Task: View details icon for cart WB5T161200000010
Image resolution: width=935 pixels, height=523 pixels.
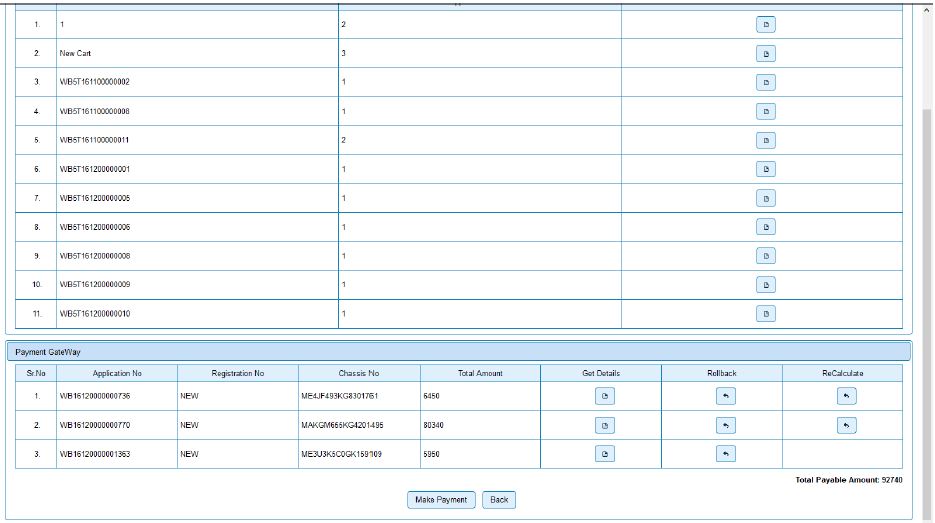Action: 766,314
